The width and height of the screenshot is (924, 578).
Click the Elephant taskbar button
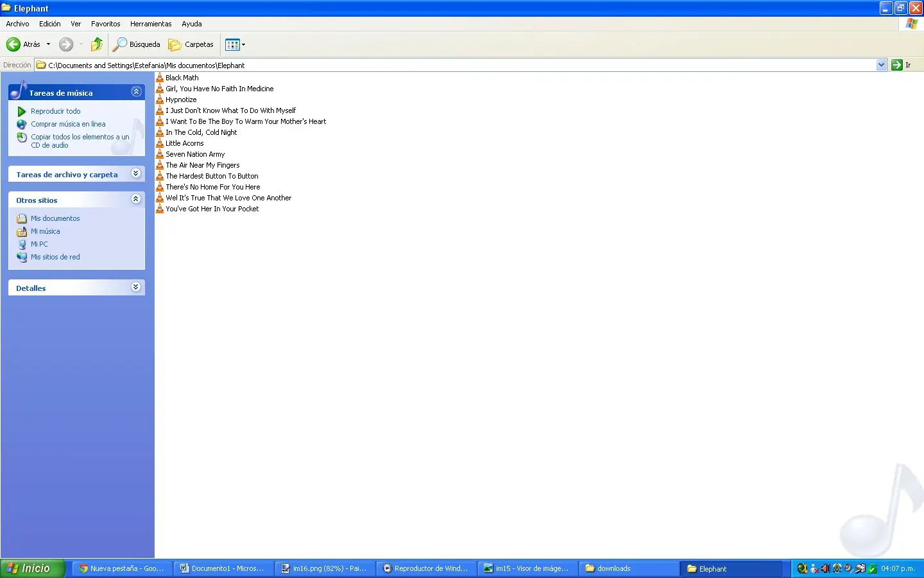click(732, 568)
